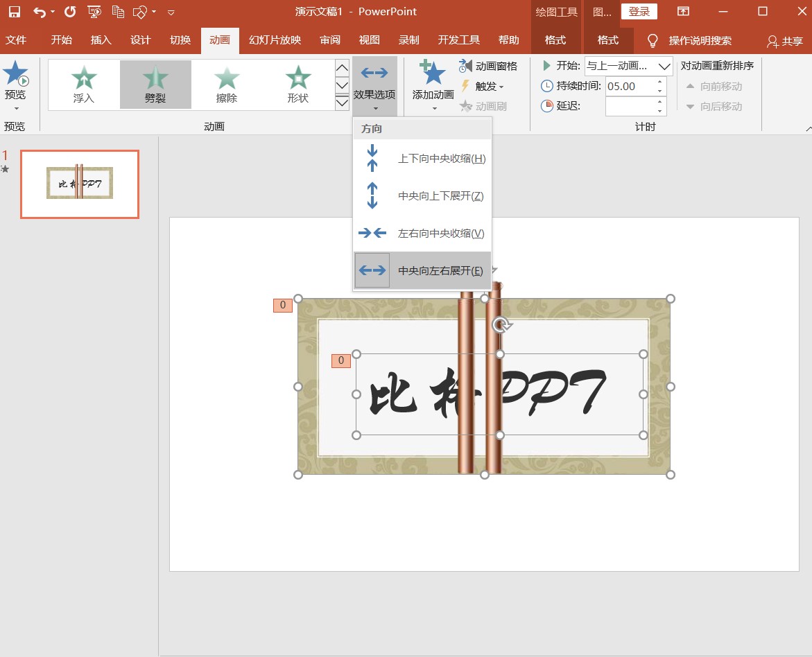Expand the 预览 dropdown arrow
This screenshot has height=657, width=812.
(x=16, y=108)
